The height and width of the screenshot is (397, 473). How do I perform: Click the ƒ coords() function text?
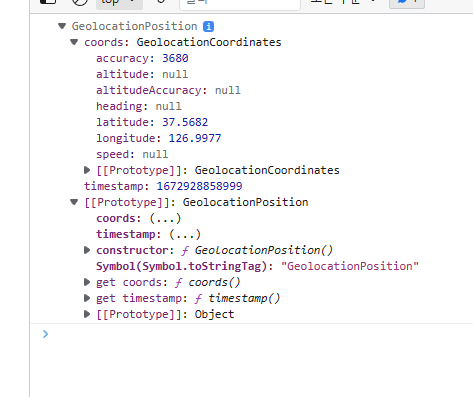click(x=207, y=282)
